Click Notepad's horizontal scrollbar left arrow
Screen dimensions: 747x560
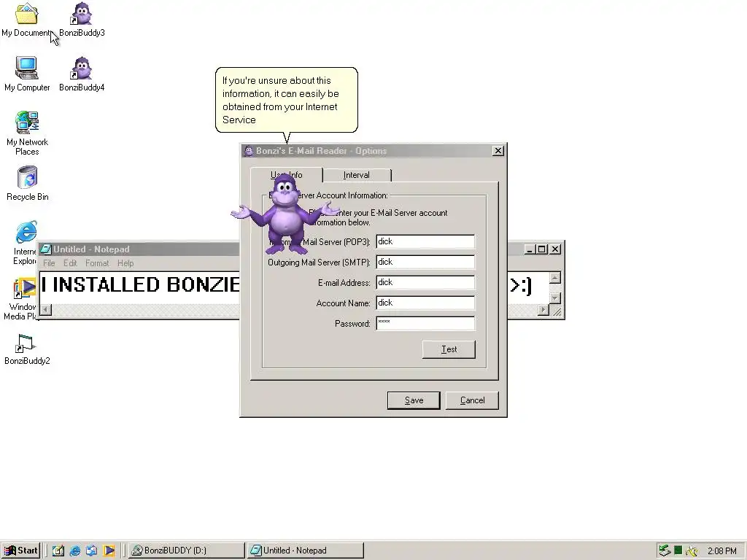pyautogui.click(x=46, y=309)
